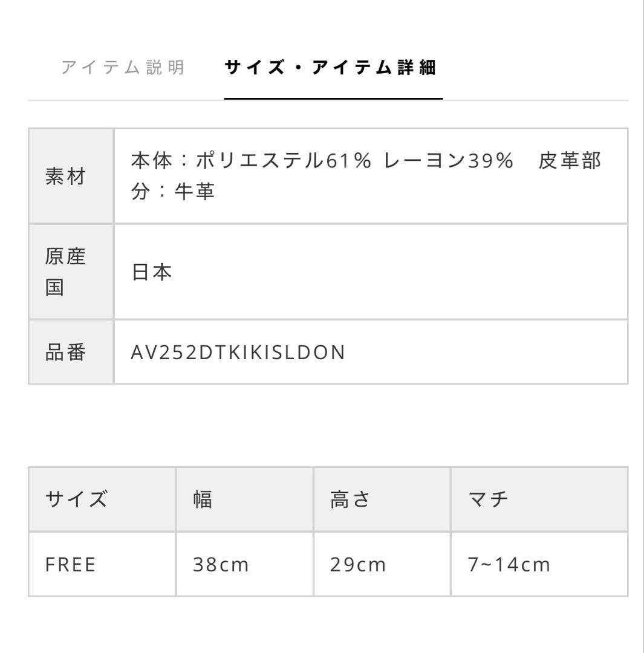Click the 牛革 leather text
Screen dimensions: 644x653
(195, 192)
